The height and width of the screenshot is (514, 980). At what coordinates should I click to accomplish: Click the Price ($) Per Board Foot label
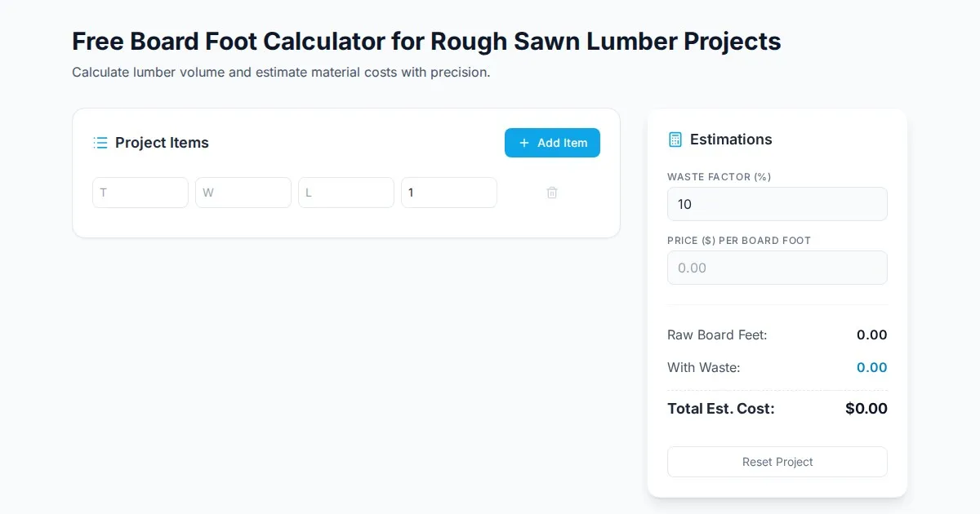(x=739, y=241)
